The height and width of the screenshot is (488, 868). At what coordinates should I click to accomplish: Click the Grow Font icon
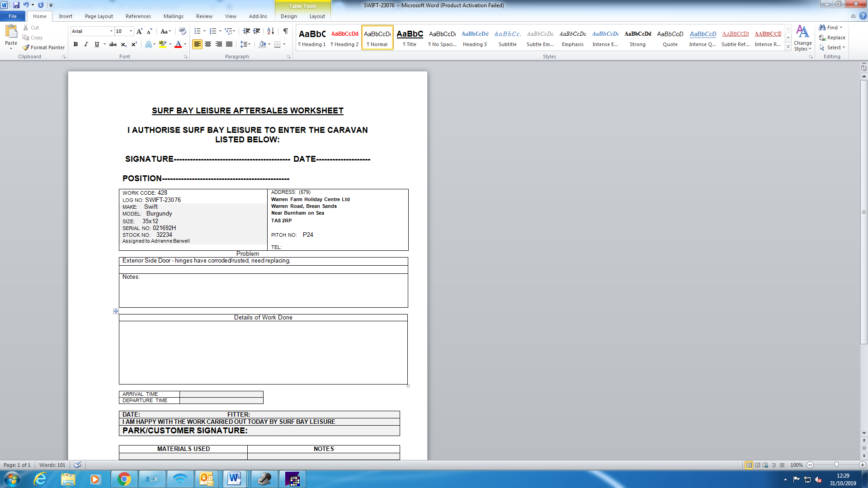point(139,31)
